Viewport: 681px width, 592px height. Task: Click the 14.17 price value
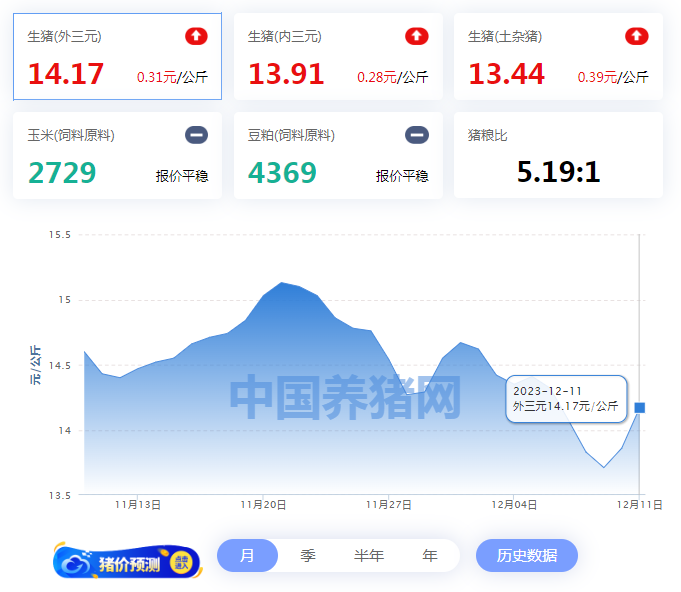tap(66, 73)
